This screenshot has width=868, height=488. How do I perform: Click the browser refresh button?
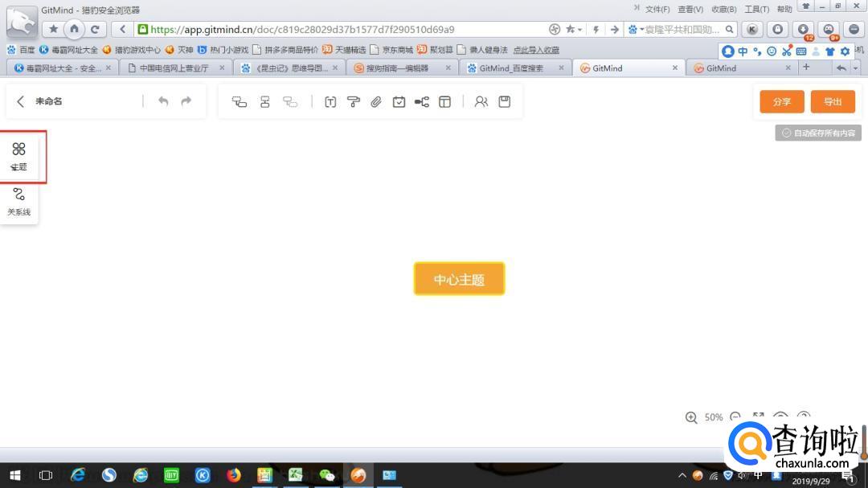click(95, 30)
